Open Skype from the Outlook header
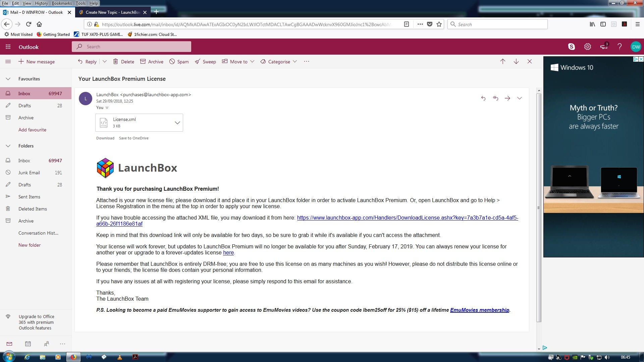The width and height of the screenshot is (644, 362). [x=572, y=47]
